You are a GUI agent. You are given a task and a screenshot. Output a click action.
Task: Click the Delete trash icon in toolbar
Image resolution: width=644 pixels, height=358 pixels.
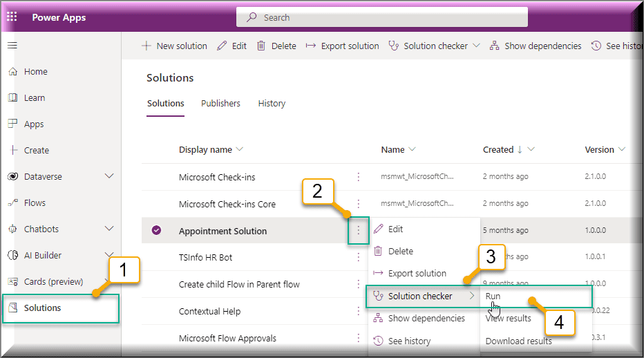click(261, 46)
